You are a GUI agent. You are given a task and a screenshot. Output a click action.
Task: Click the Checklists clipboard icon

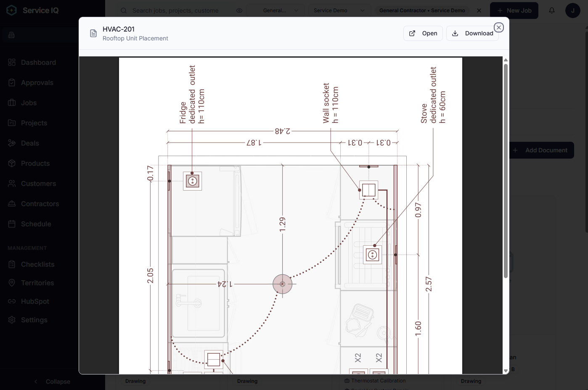[12, 264]
